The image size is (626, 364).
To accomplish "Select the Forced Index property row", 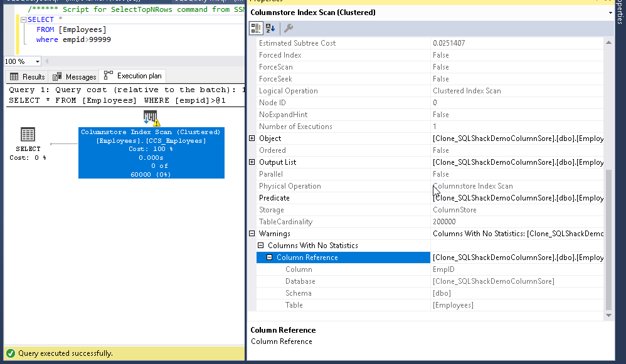I will tap(430, 55).
